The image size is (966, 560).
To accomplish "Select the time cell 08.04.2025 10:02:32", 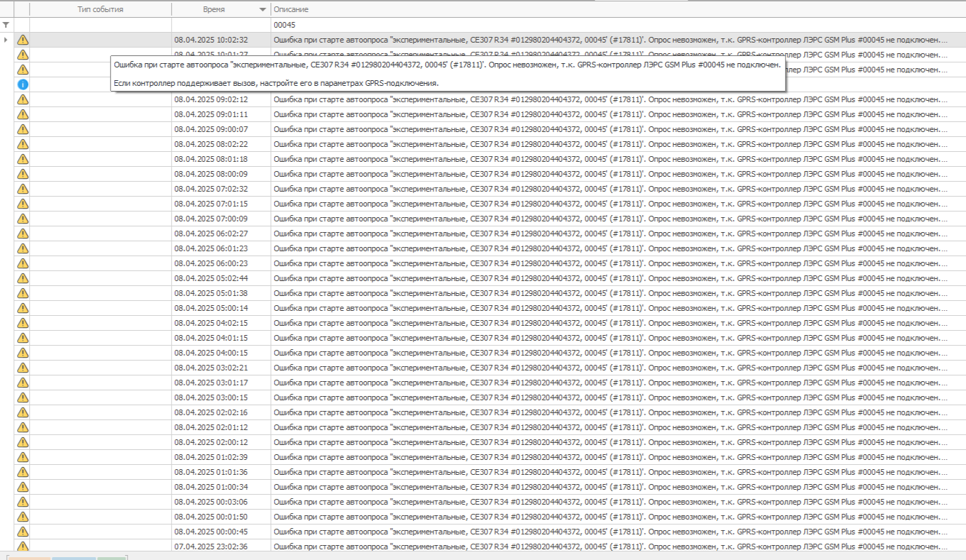I will 221,40.
